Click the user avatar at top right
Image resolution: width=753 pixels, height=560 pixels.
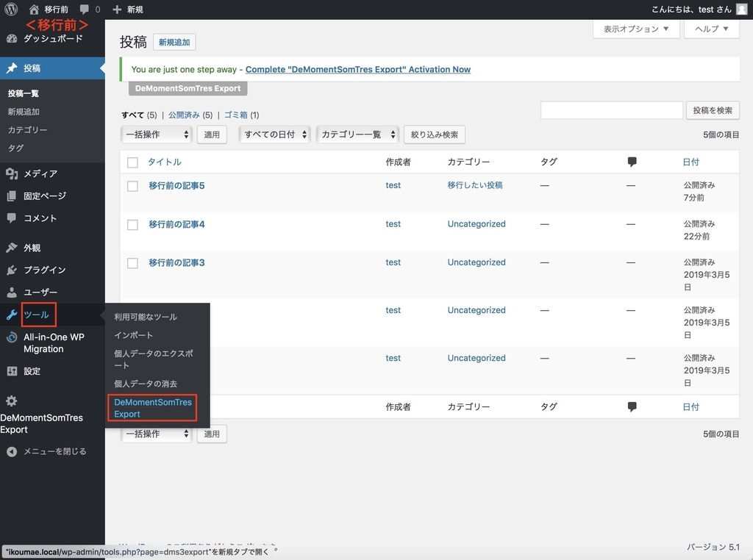coord(741,9)
